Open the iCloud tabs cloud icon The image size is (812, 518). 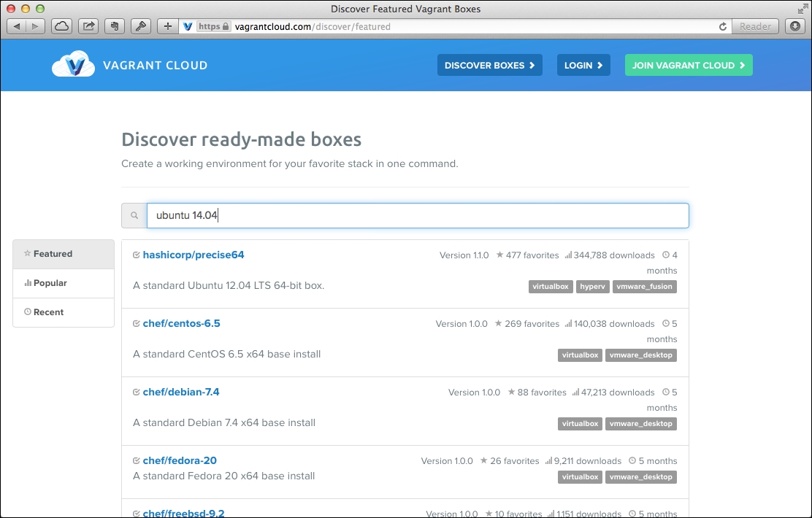61,26
